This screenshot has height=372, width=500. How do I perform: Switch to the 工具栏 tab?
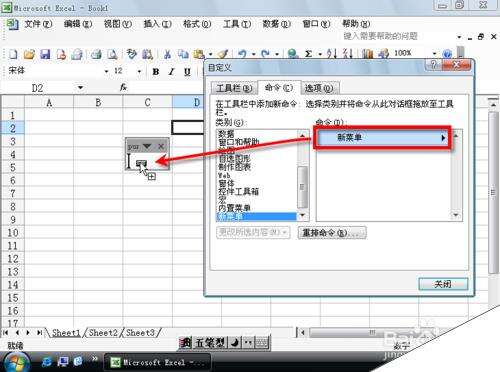[x=234, y=88]
